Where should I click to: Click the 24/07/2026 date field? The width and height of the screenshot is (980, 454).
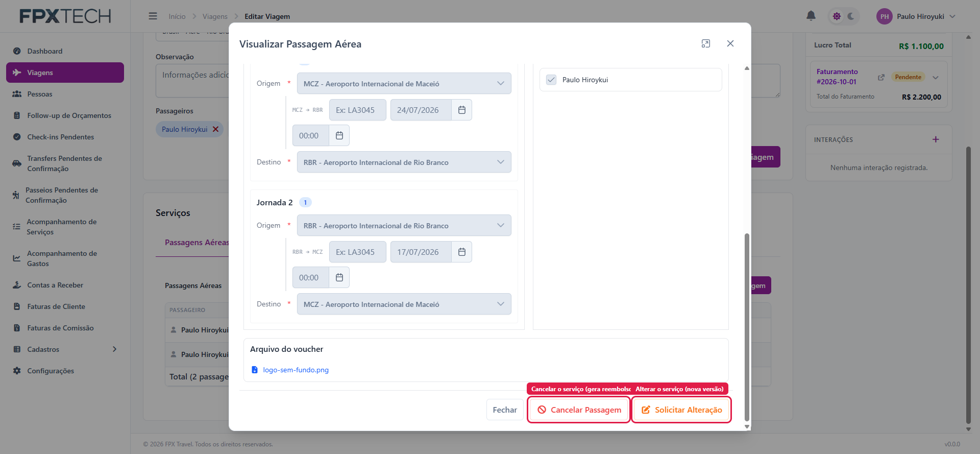pyautogui.click(x=421, y=110)
